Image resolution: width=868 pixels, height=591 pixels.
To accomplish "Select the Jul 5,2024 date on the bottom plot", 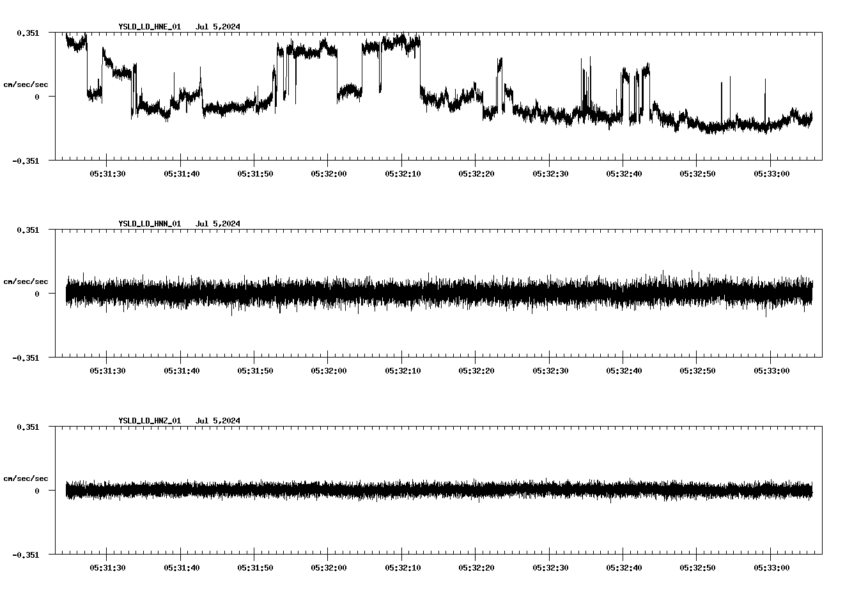I will click(219, 421).
